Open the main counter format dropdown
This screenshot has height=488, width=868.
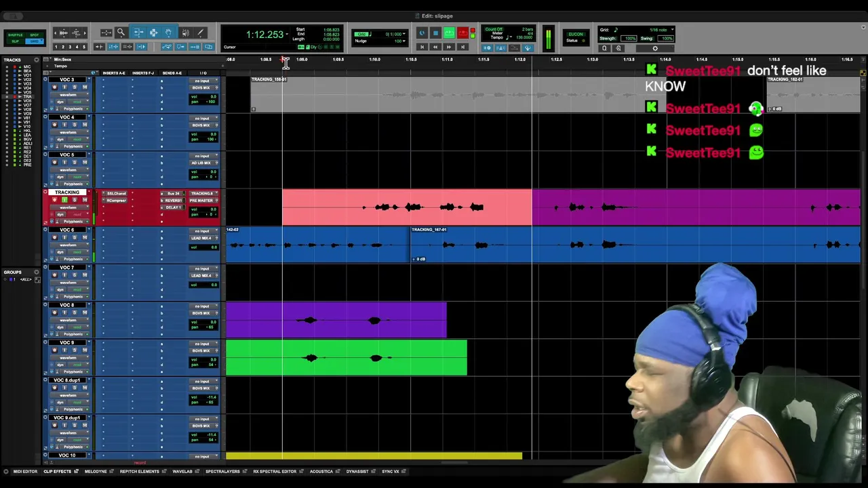pyautogui.click(x=287, y=34)
